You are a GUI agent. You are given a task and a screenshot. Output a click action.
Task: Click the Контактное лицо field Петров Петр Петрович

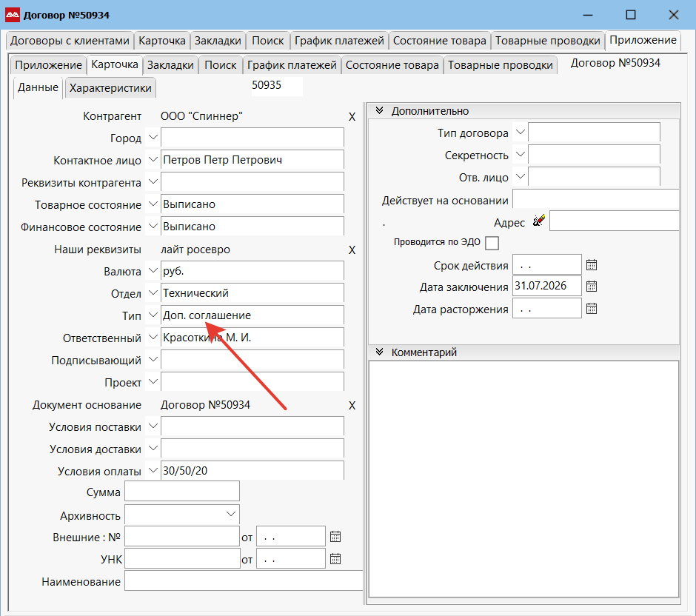252,160
